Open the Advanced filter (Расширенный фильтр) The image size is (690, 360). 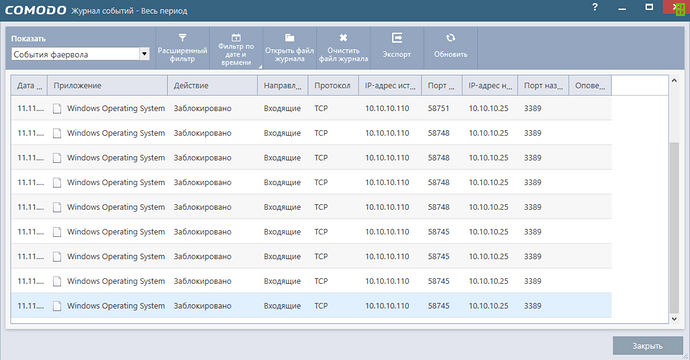(182, 48)
